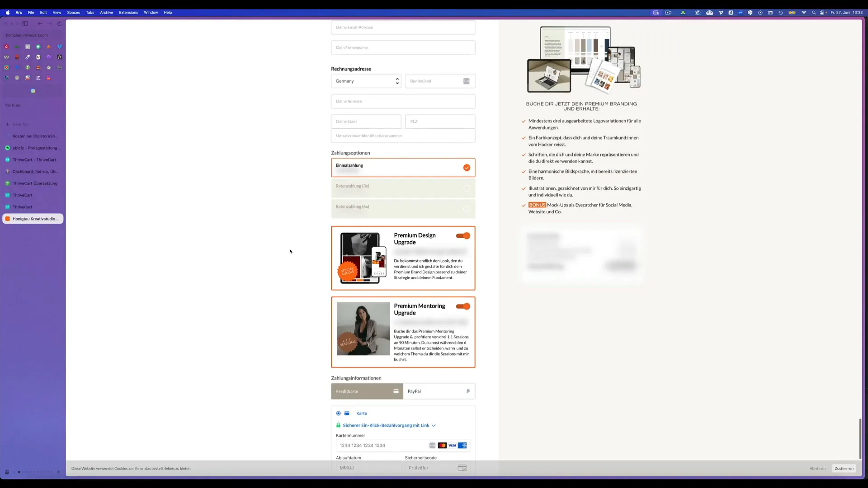
Task: Open the Notion favorite icon
Action: [x=38, y=57]
